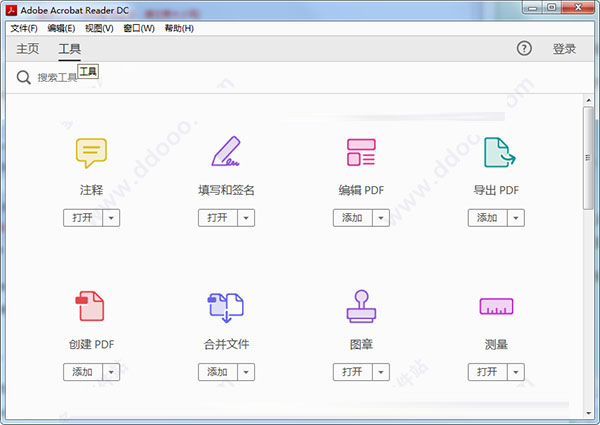Click 打开 button under 图章

coord(353,372)
